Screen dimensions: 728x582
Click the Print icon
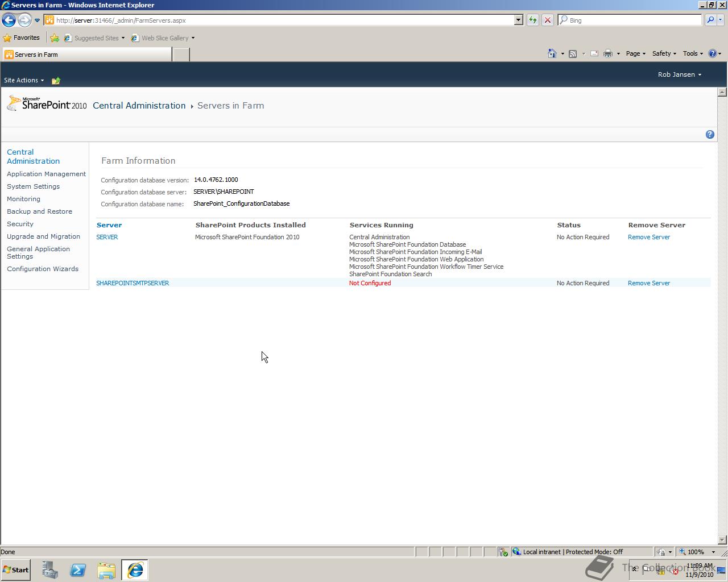pyautogui.click(x=607, y=53)
